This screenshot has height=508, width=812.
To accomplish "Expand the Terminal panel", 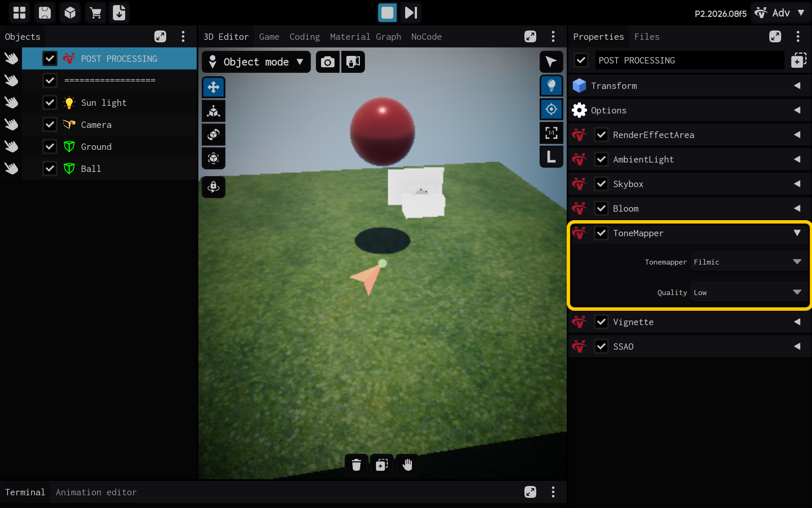I will coord(530,492).
